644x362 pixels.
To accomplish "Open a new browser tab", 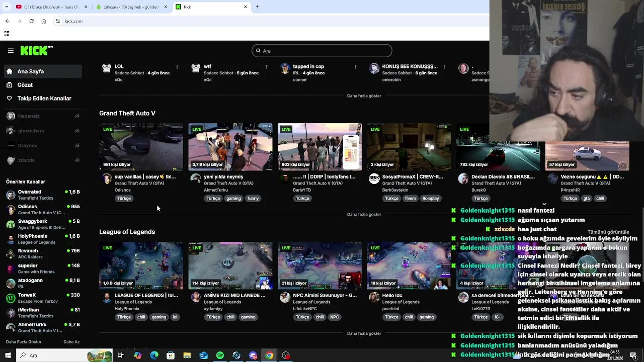I will pyautogui.click(x=258, y=7).
